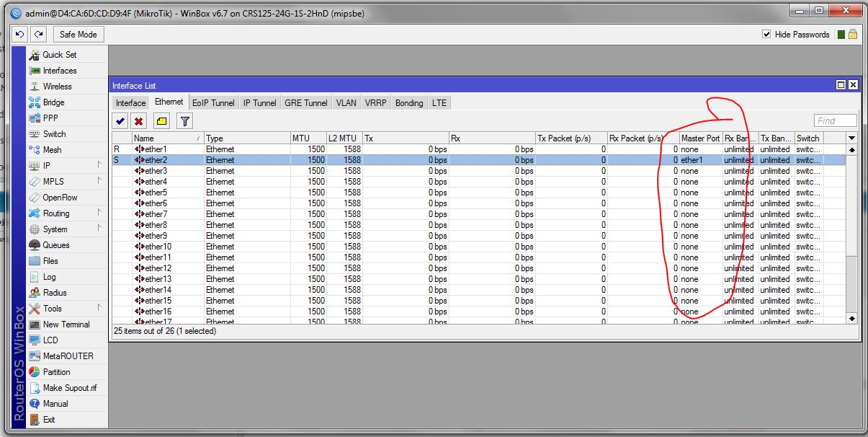868x437 pixels.
Task: Click the Filter funnel button
Action: coord(184,121)
